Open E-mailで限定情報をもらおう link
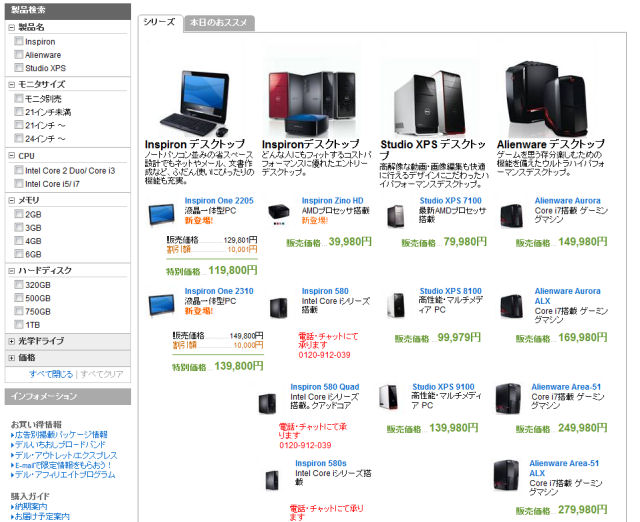The height and width of the screenshot is (522, 640). 63,465
